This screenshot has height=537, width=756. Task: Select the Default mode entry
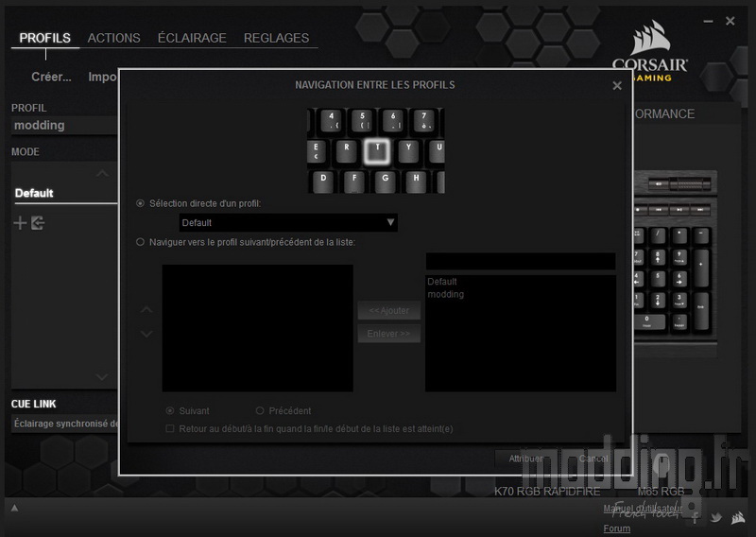[x=65, y=194]
